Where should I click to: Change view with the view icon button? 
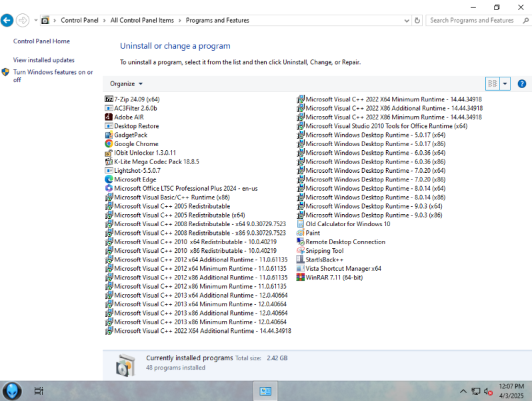(x=492, y=83)
